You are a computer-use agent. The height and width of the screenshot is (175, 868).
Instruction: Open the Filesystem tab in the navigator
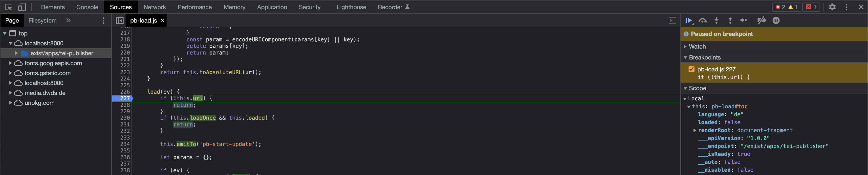point(43,20)
